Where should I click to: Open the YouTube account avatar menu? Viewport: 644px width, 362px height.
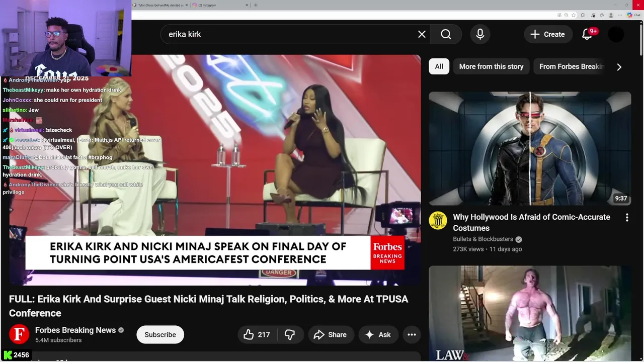616,34
